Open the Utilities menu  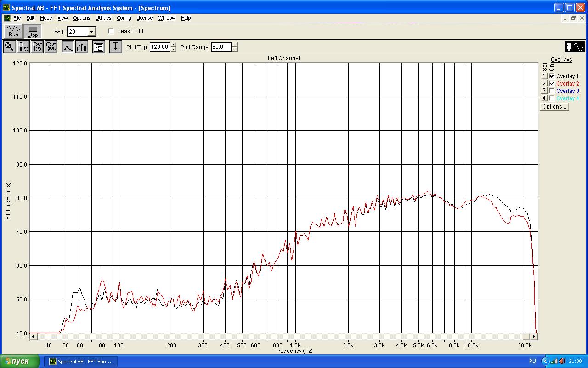pyautogui.click(x=103, y=18)
